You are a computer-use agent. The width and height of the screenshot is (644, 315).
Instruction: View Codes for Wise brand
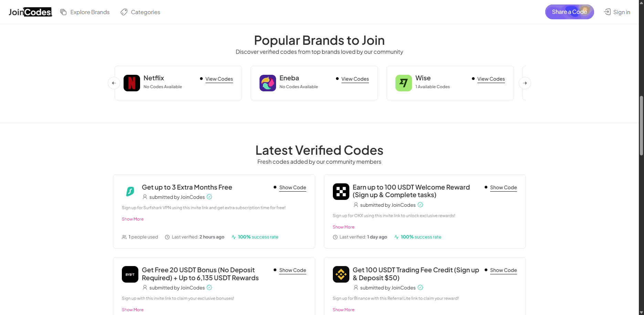click(x=491, y=79)
